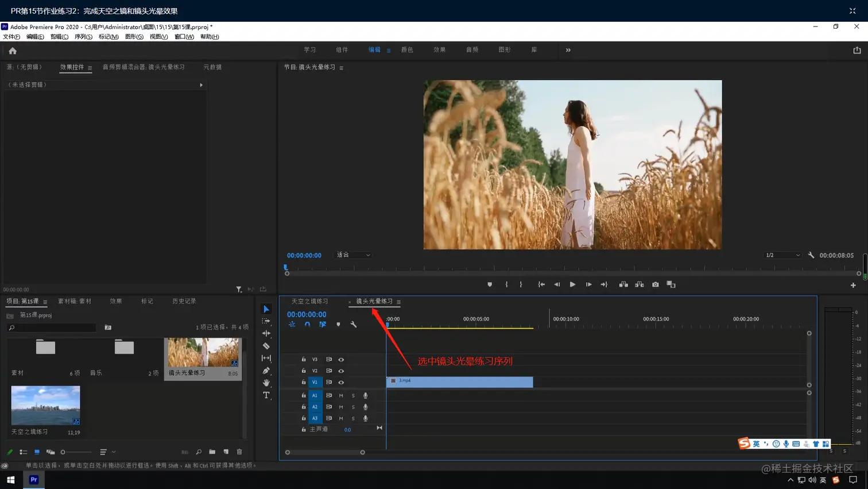Toggle the lock on track V2
This screenshot has height=489, width=868.
pyautogui.click(x=304, y=371)
